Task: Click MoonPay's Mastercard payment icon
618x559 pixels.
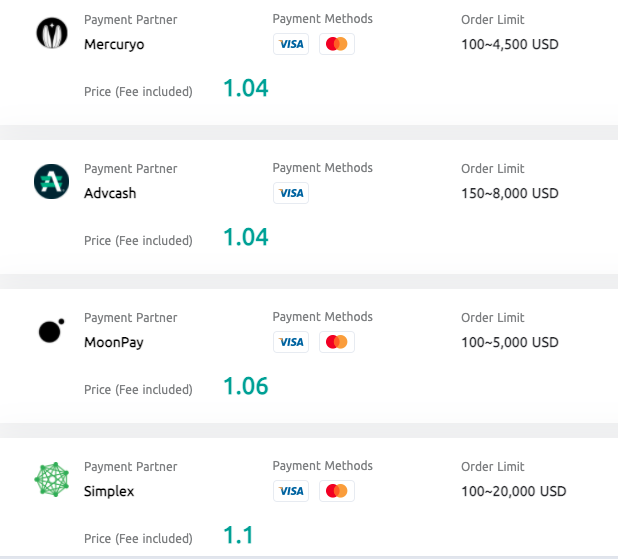Action: tap(337, 342)
